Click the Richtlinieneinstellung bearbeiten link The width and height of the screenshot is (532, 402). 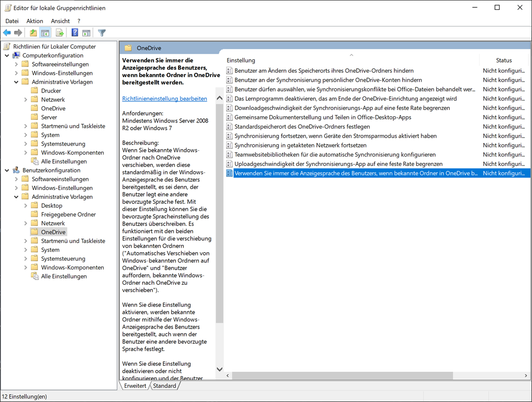(164, 98)
